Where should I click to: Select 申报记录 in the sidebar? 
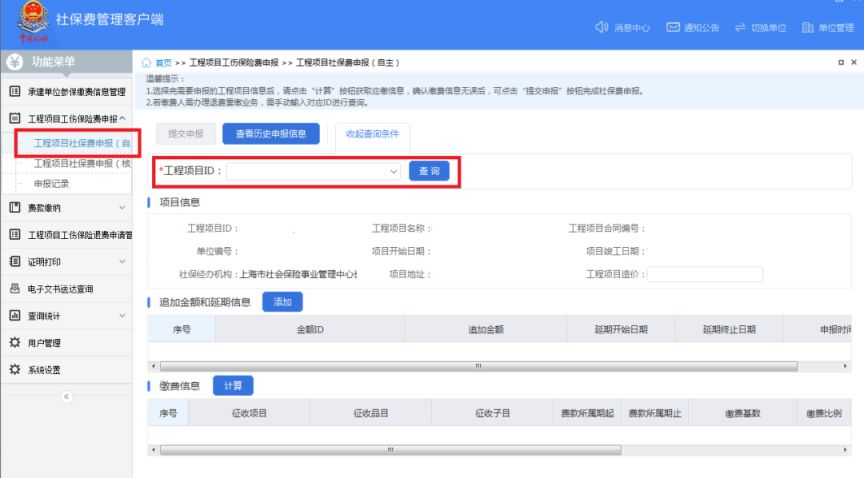click(x=52, y=184)
